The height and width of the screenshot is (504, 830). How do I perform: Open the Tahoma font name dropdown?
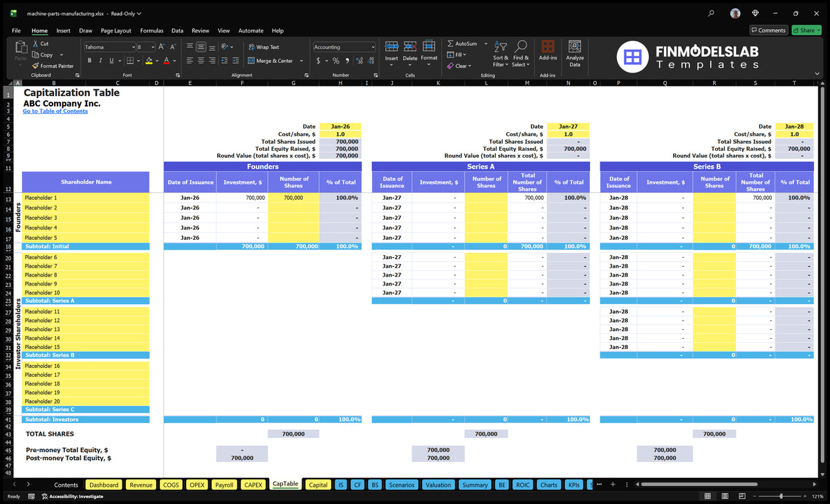click(133, 47)
